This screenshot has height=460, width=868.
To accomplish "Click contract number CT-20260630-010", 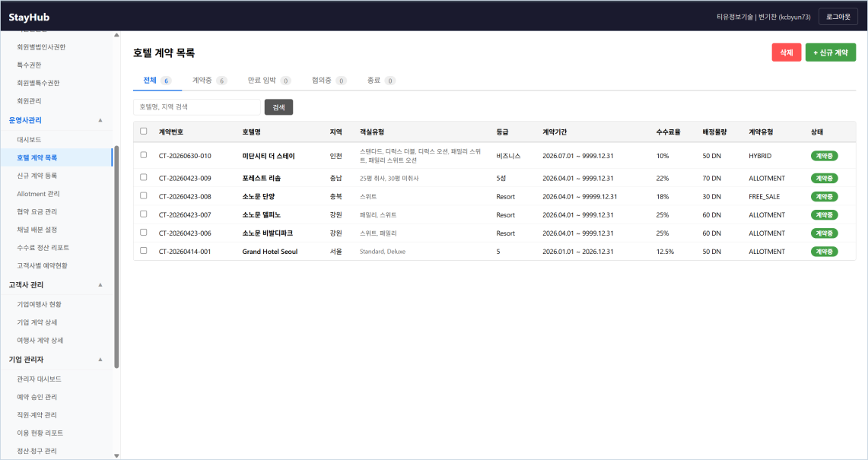I will click(185, 156).
